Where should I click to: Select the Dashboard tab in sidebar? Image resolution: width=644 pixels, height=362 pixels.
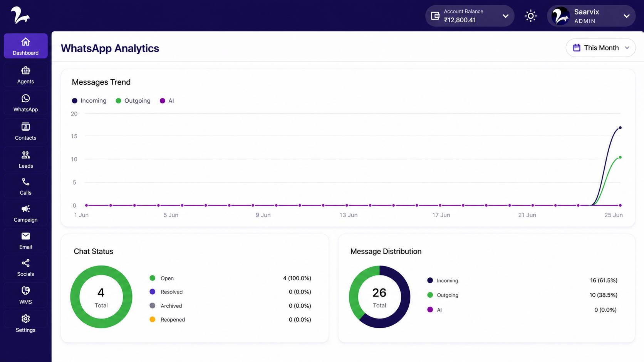coord(25,46)
